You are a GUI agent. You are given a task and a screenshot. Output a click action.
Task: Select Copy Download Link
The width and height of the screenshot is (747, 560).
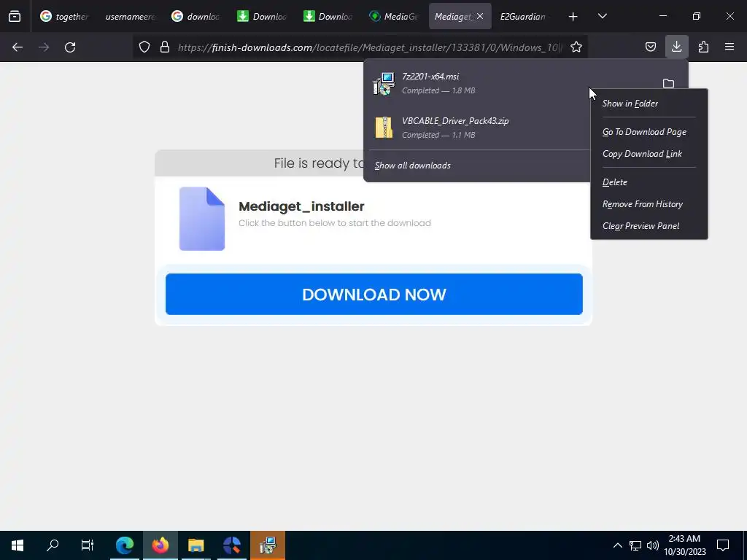pyautogui.click(x=649, y=154)
